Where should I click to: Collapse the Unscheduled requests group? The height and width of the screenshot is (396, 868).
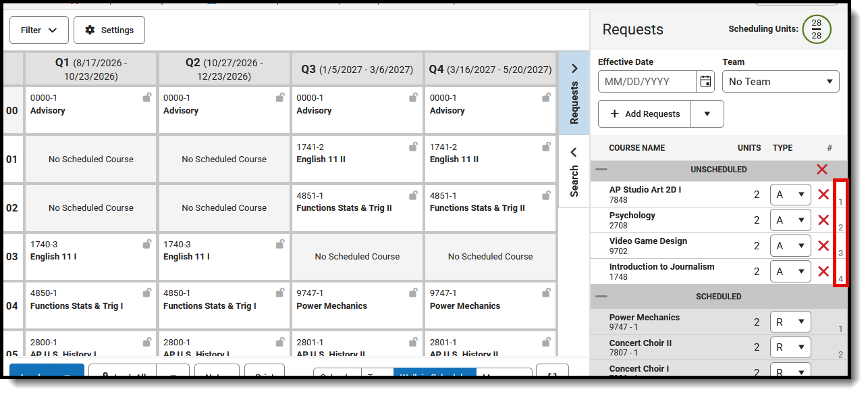tap(601, 170)
